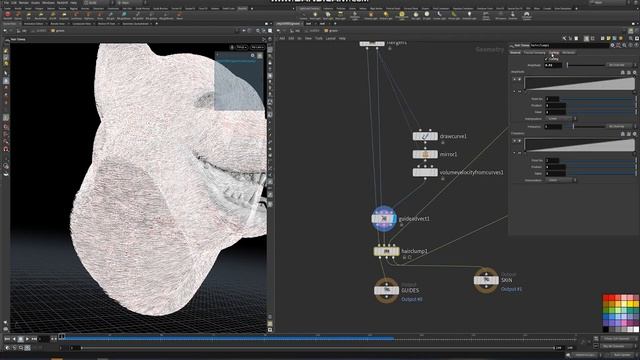Click the parameter panel search icon
This screenshot has height=360, width=640.
[624, 45]
